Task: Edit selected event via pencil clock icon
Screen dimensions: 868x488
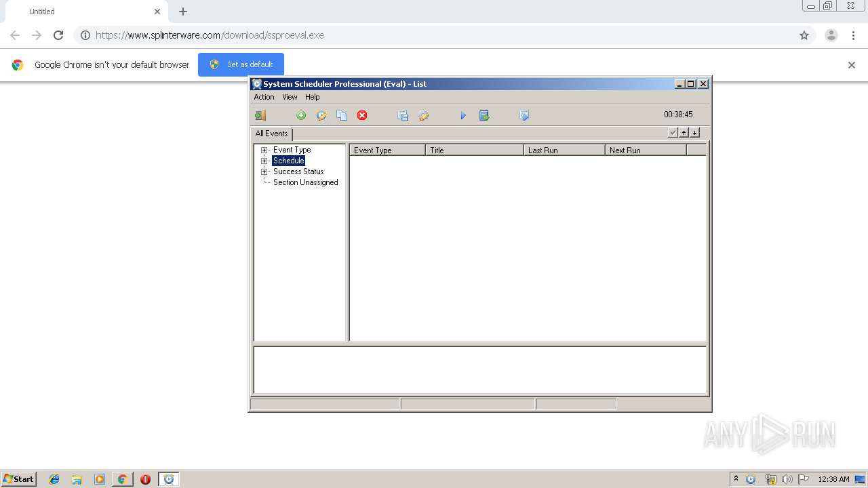Action: pos(321,115)
